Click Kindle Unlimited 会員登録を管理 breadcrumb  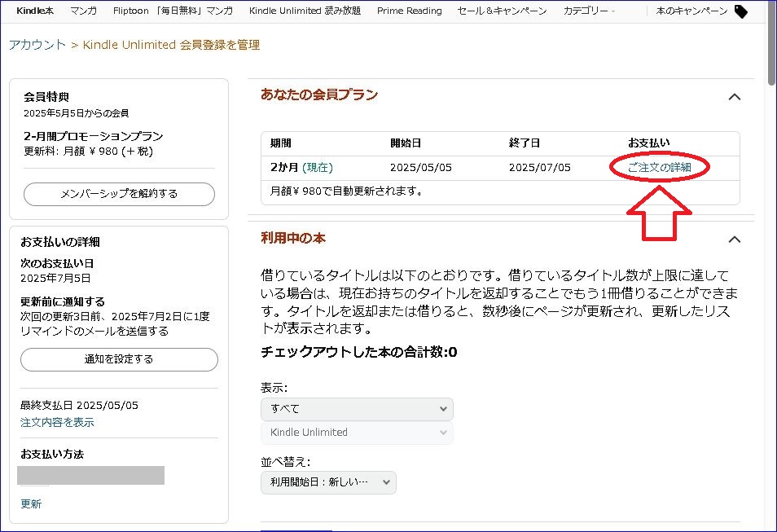pyautogui.click(x=171, y=45)
